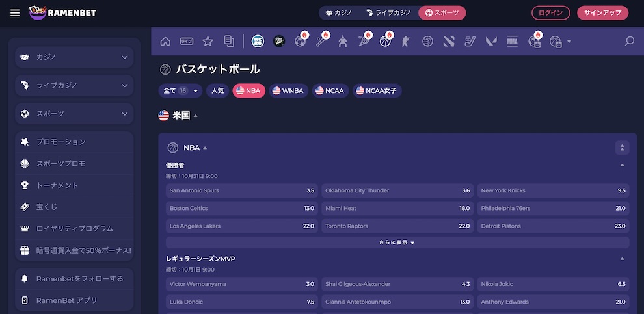Click the サインアップ button
This screenshot has height=314, width=644.
click(602, 13)
